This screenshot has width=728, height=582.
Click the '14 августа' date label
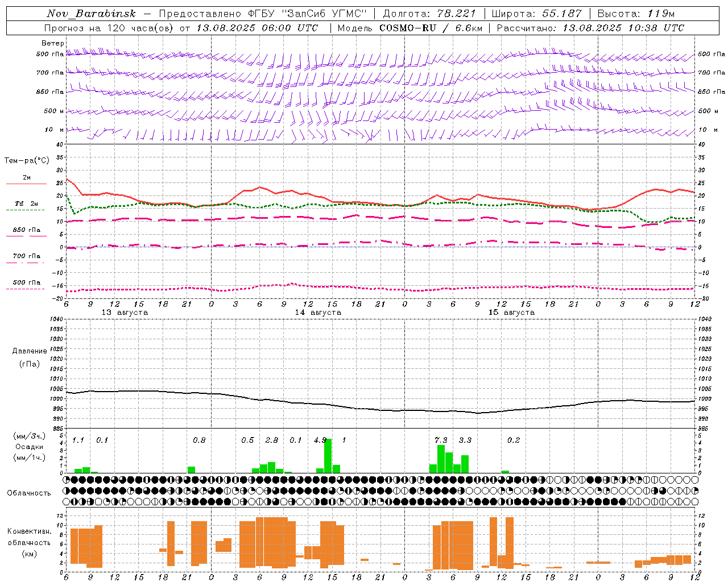pyautogui.click(x=318, y=313)
